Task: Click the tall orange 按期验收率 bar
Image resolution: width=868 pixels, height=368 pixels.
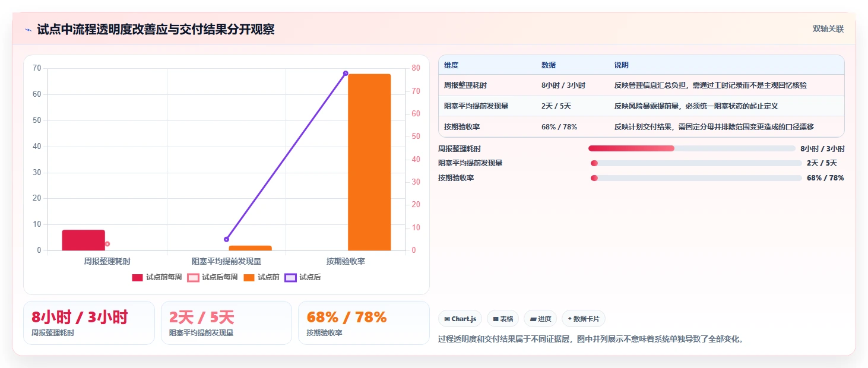Action: tap(369, 162)
